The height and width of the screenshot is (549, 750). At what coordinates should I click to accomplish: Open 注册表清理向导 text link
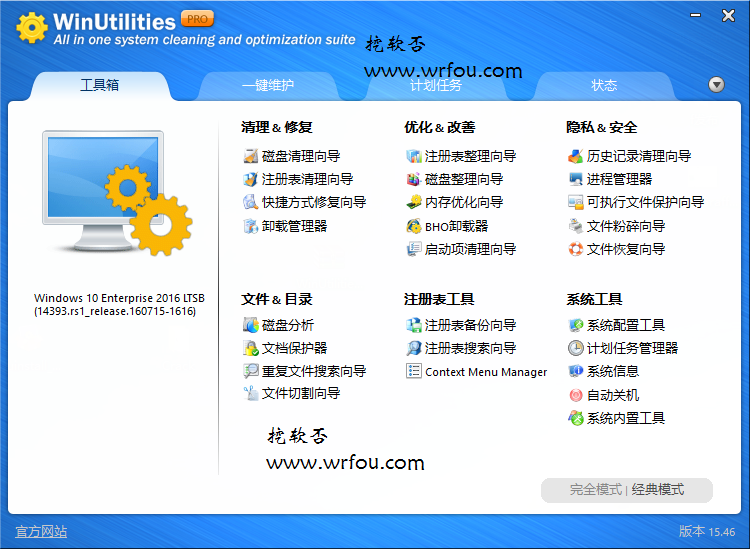308,179
